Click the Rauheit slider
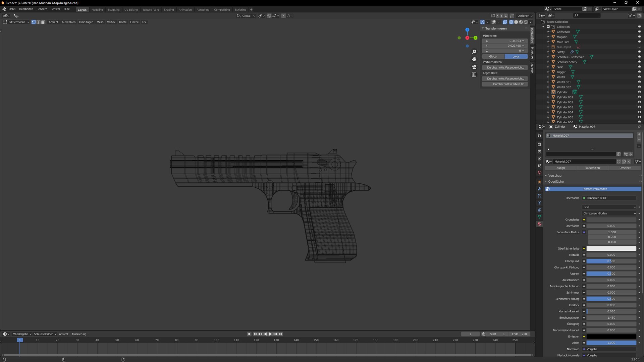This screenshot has height=362, width=644. click(611, 274)
